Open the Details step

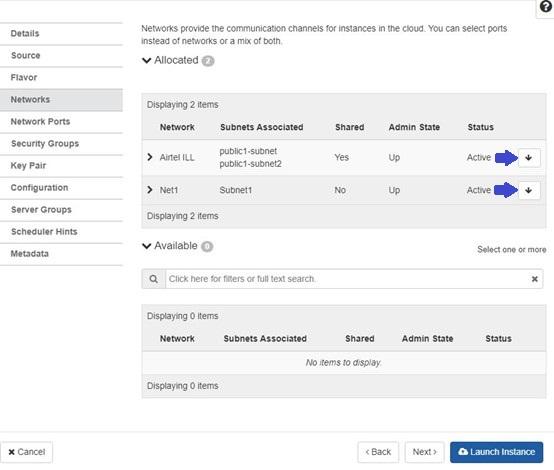click(61, 34)
